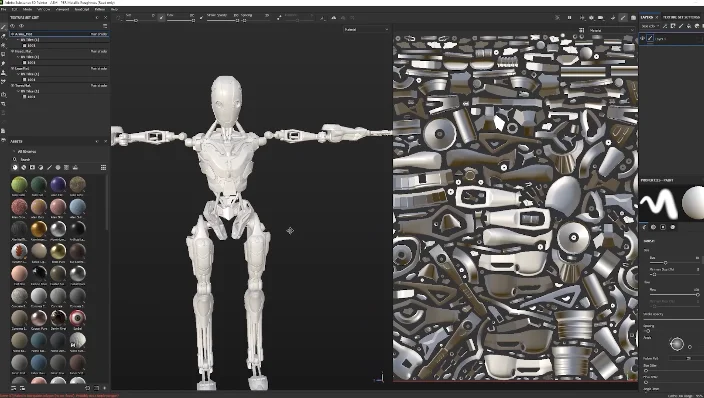Viewport: 704px width, 398px height.
Task: Select the Clone stamp tool
Action: 4,72
